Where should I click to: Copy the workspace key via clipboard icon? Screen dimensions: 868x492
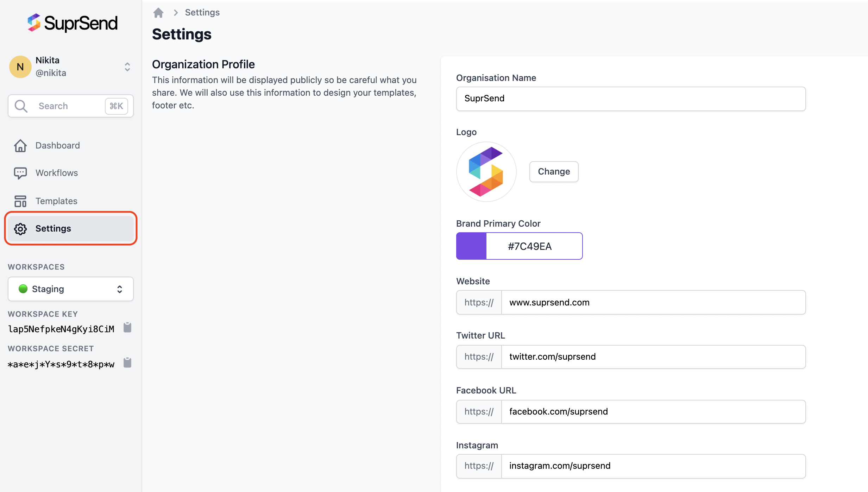(127, 328)
